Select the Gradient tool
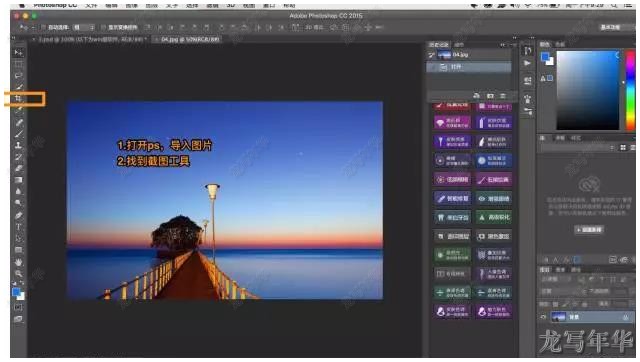Screen dimensions: 640x362 (x=18, y=180)
